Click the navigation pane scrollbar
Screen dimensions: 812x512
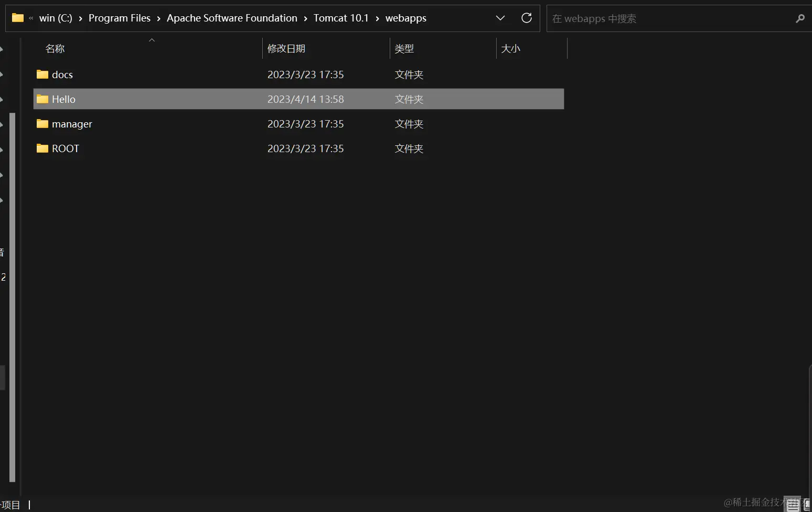(x=12, y=297)
